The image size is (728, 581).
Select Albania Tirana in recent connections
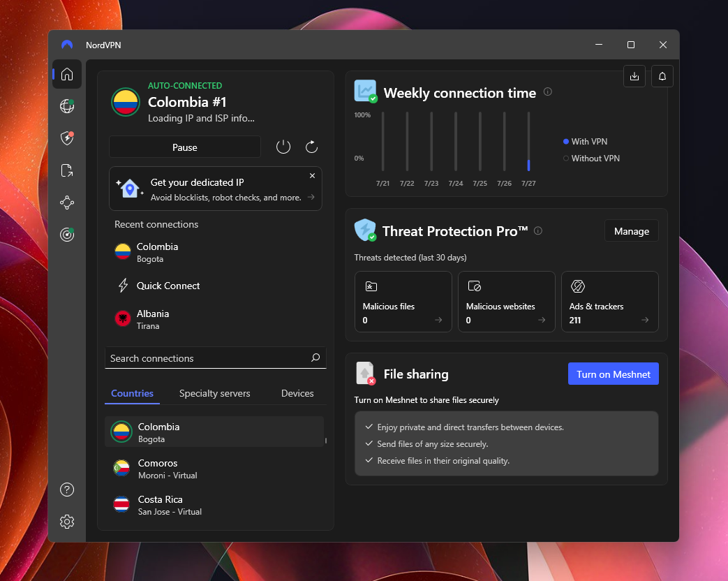216,319
